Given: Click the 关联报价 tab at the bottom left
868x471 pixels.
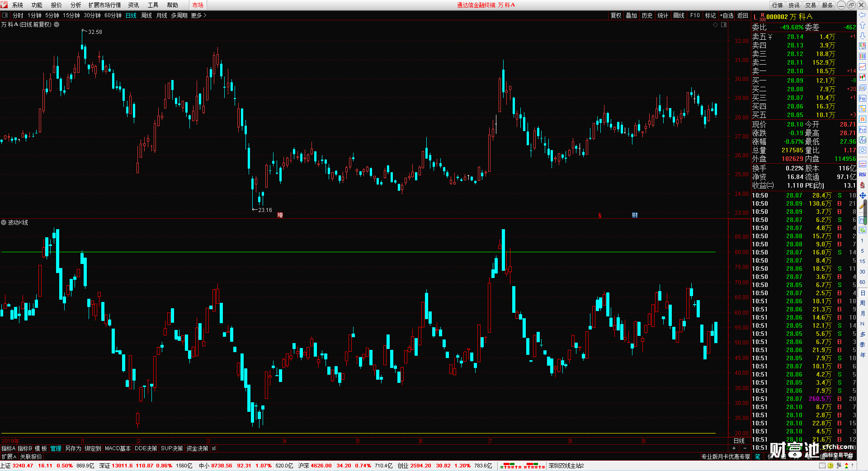Looking at the screenshot, I should click(31, 457).
